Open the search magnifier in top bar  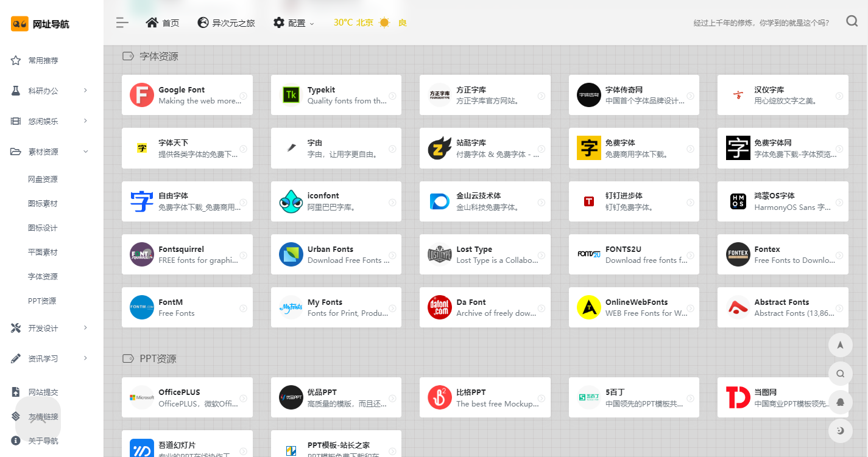click(x=852, y=22)
